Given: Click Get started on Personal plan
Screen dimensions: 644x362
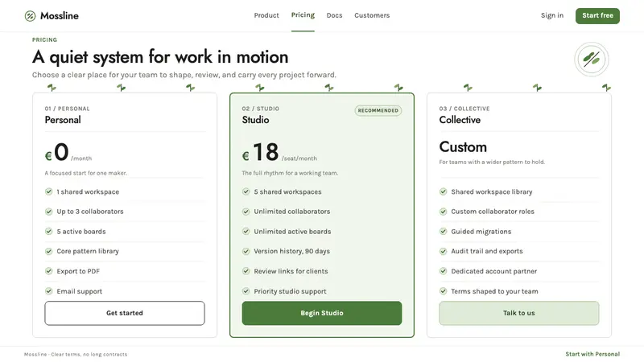Looking at the screenshot, I should point(125,313).
